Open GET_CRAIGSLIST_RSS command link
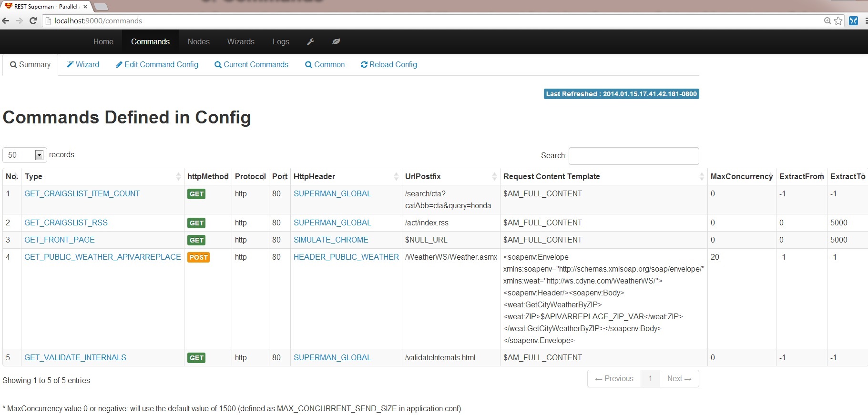Screen dimensions: 868x415 [x=66, y=223]
